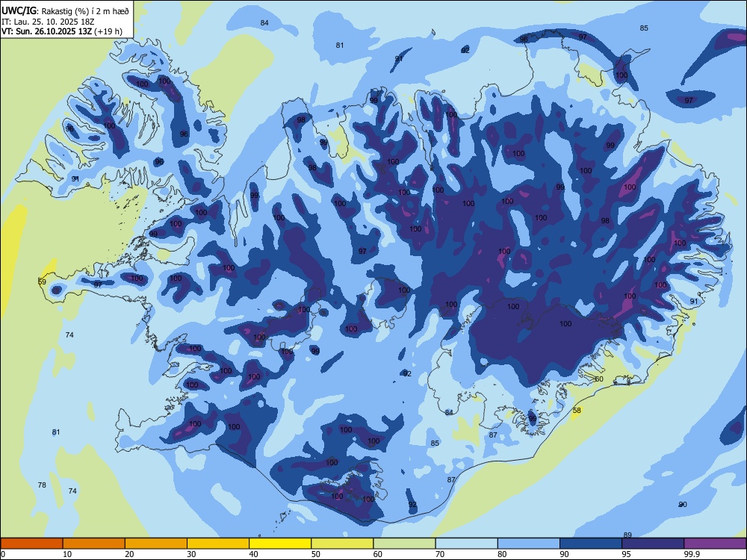Select the bright yellow 40–50 legend swatch

click(x=280, y=544)
